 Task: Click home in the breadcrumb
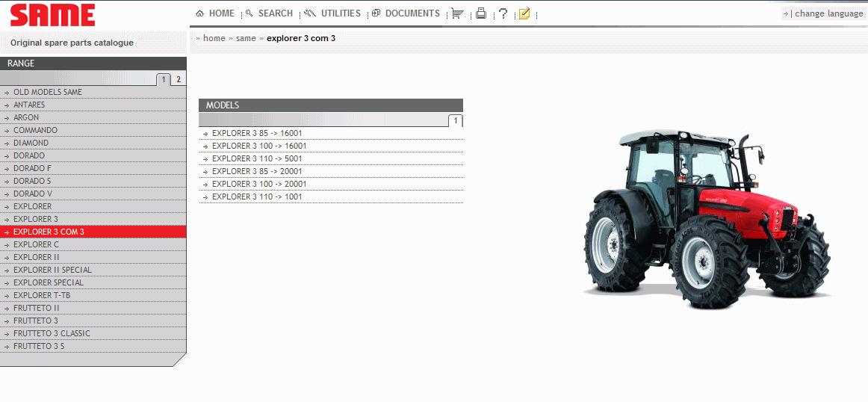[214, 38]
